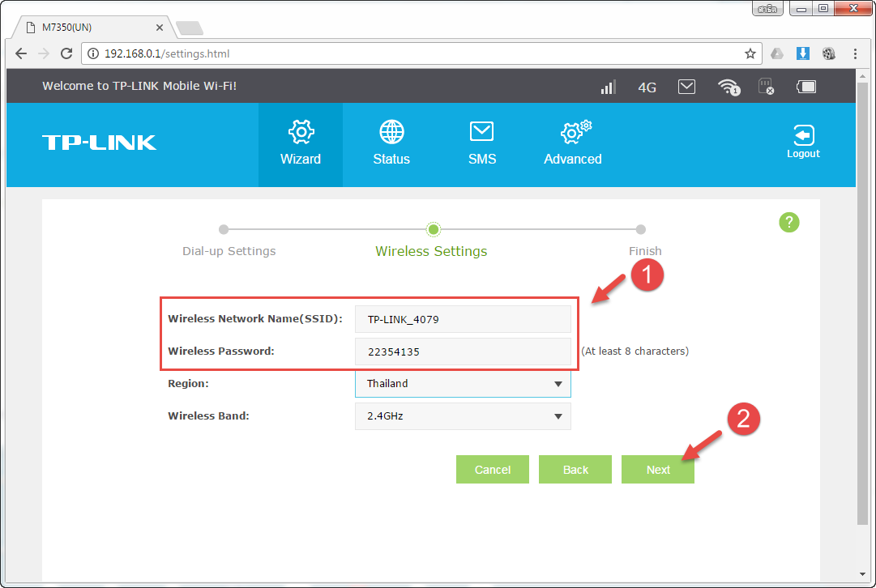Click the scrollbar up arrow
876x588 pixels.
(862, 75)
